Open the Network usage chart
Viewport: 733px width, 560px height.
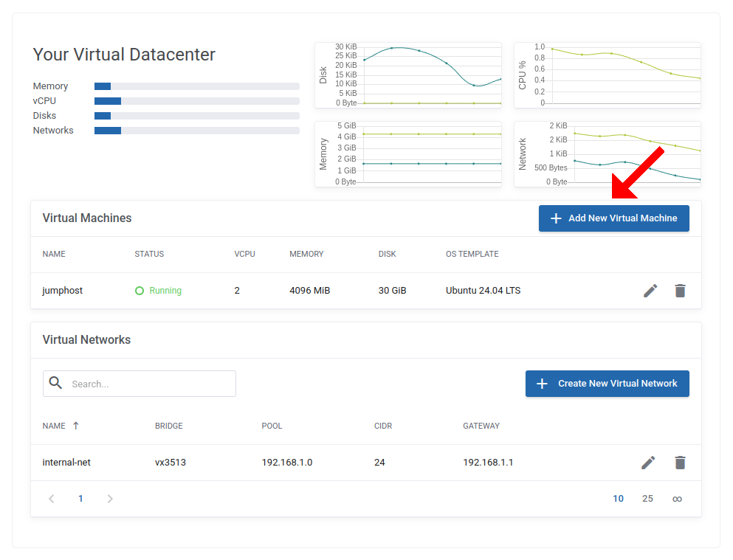(608, 154)
